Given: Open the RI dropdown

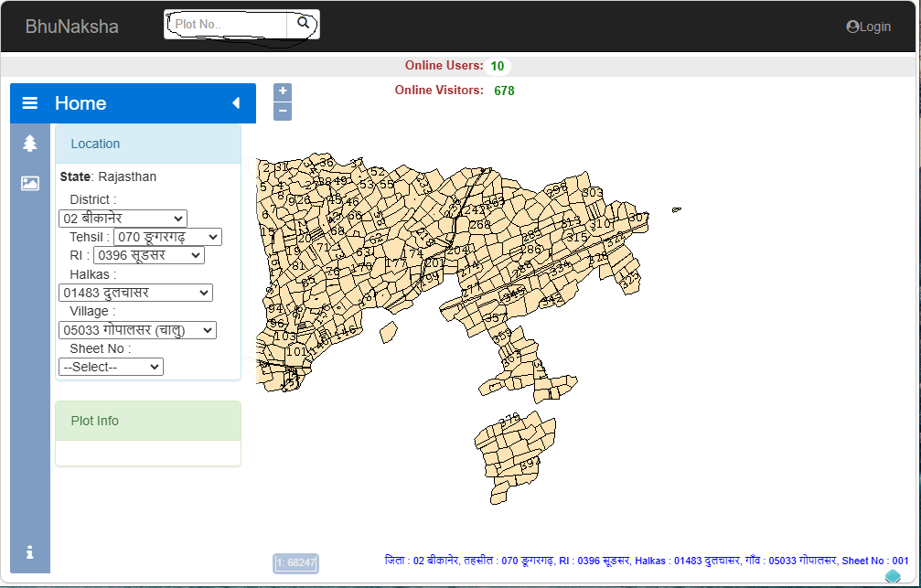Looking at the screenshot, I should [x=148, y=255].
